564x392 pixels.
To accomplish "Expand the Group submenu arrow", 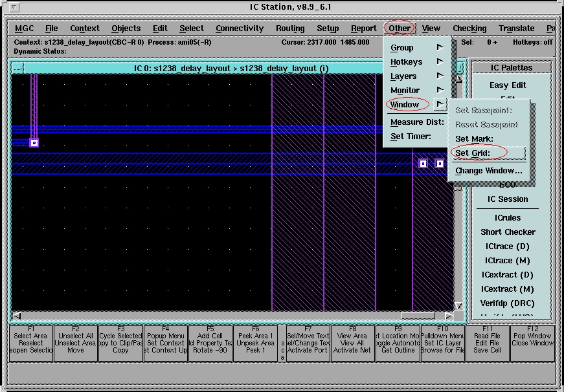I will [440, 48].
